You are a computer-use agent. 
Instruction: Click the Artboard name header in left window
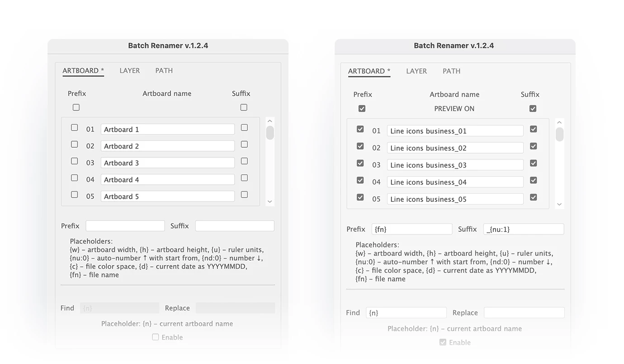click(167, 93)
